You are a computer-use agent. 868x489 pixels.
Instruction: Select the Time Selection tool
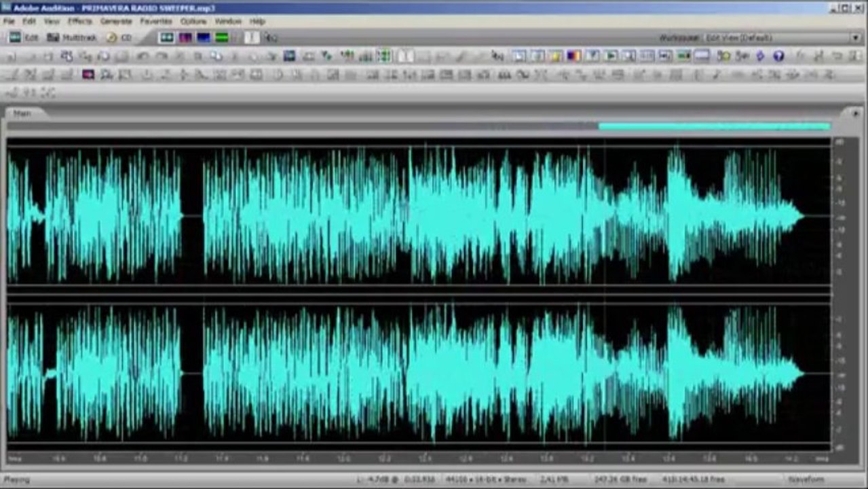pyautogui.click(x=252, y=38)
